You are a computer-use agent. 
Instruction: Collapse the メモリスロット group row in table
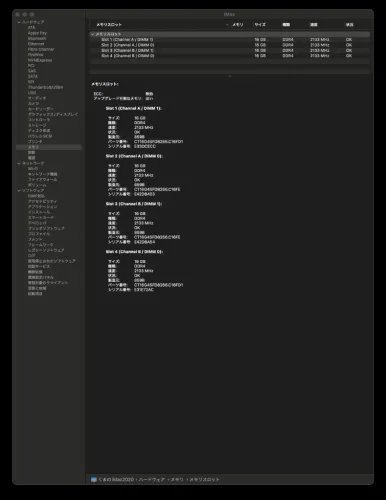point(92,34)
